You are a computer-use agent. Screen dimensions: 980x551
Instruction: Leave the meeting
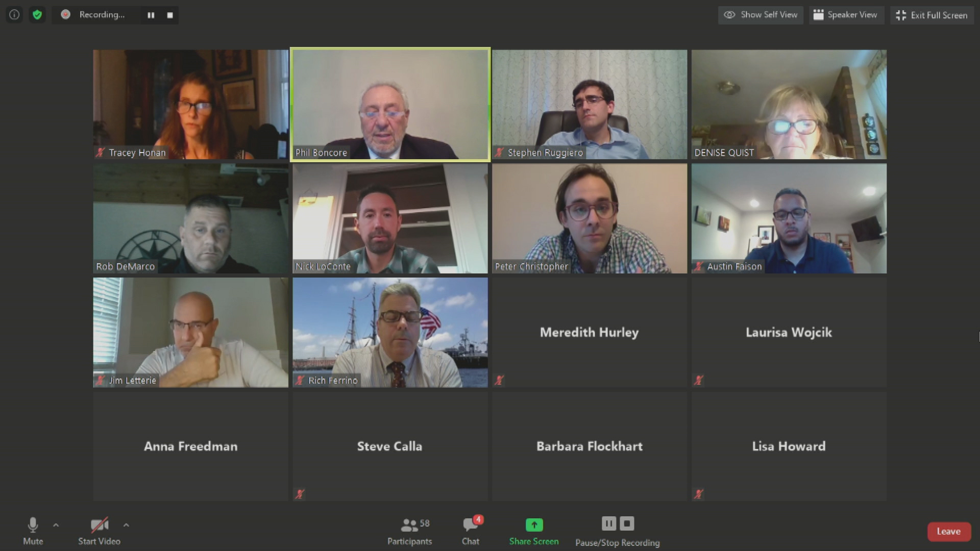(949, 532)
